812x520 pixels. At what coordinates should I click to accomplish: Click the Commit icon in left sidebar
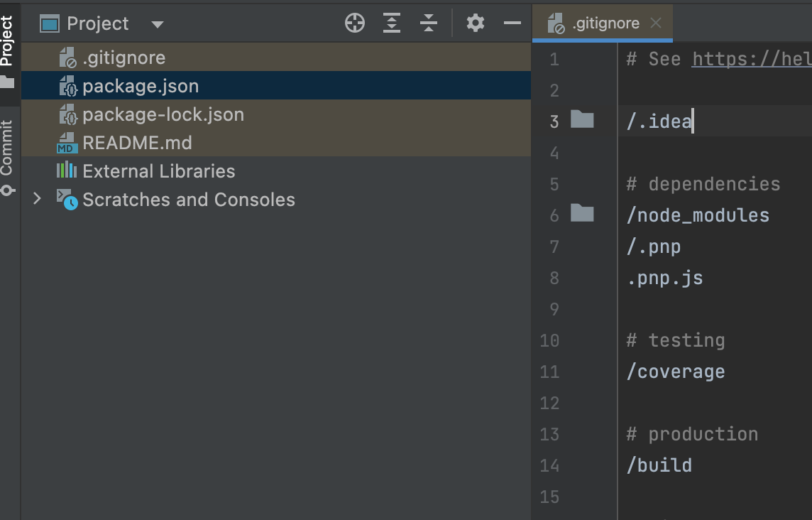(6, 191)
